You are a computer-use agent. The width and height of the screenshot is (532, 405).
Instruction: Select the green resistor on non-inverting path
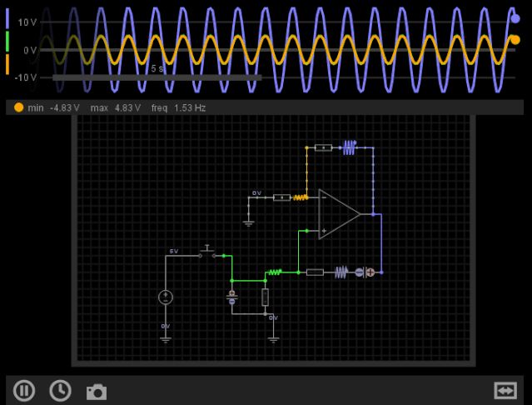click(275, 272)
